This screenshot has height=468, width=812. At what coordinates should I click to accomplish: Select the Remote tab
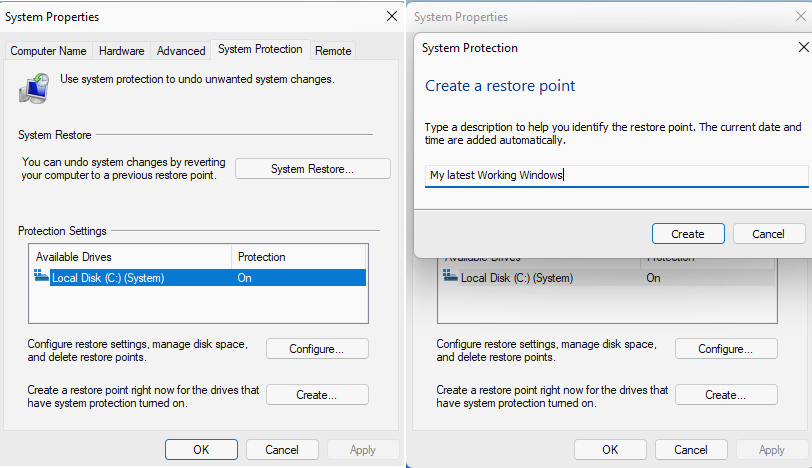tap(333, 51)
